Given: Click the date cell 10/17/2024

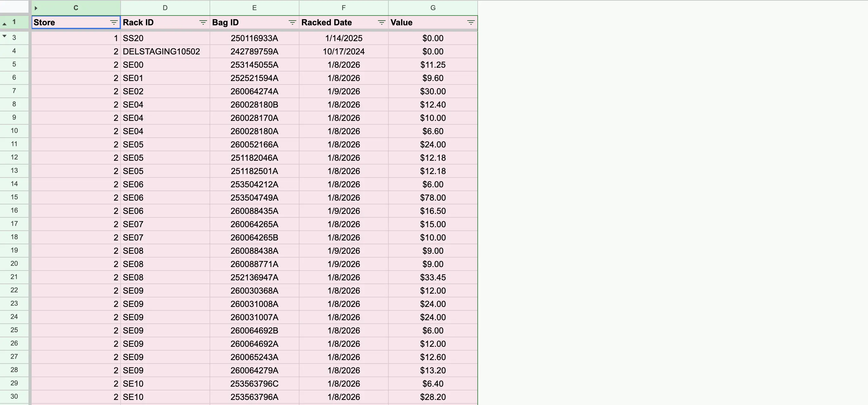Looking at the screenshot, I should click(343, 51).
